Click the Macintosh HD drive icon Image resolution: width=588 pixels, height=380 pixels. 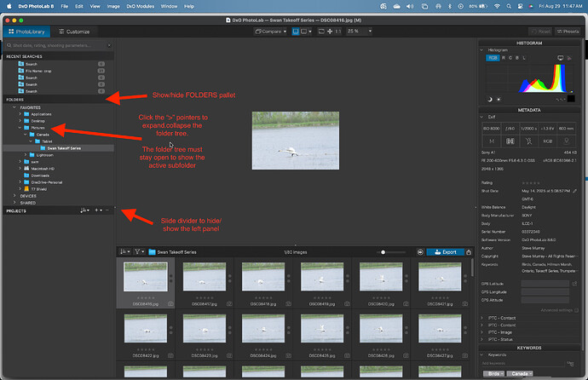click(x=26, y=169)
